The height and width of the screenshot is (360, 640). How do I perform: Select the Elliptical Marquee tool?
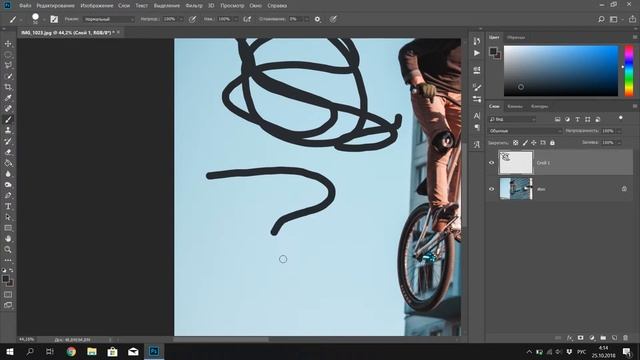coord(8,54)
